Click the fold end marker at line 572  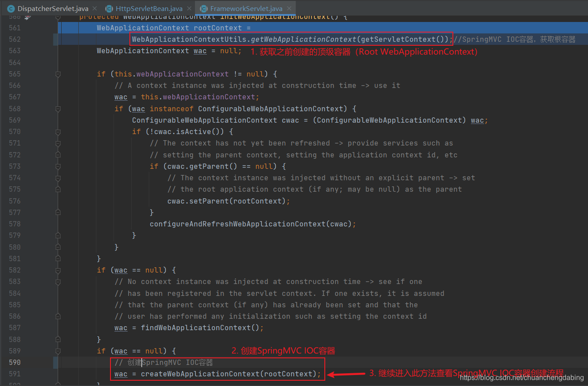58,155
